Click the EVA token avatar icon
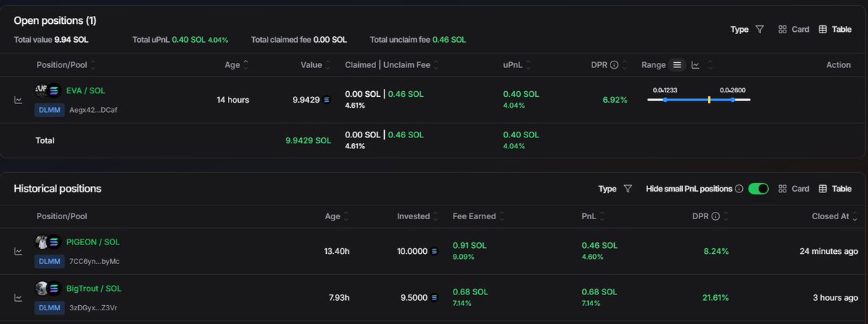 pos(41,90)
